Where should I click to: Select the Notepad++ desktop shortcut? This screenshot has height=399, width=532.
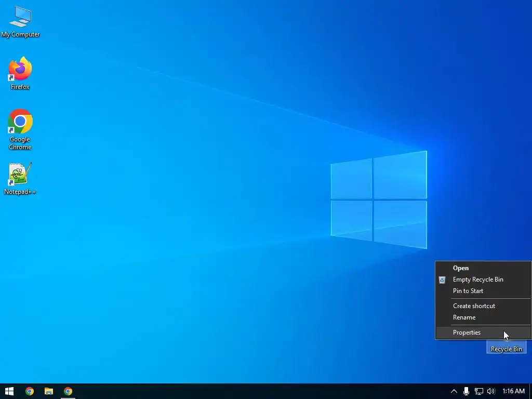coord(20,179)
